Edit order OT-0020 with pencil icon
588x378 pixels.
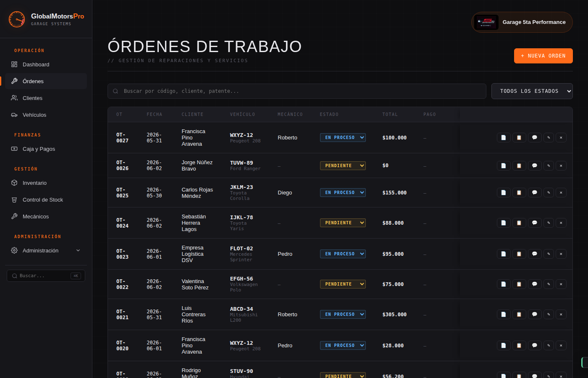(549, 345)
